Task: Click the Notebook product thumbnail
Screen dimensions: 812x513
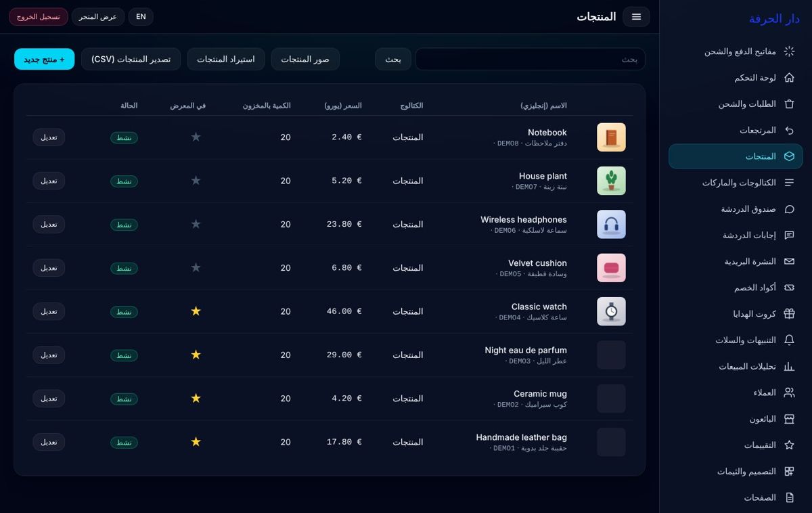Action: coord(611,137)
